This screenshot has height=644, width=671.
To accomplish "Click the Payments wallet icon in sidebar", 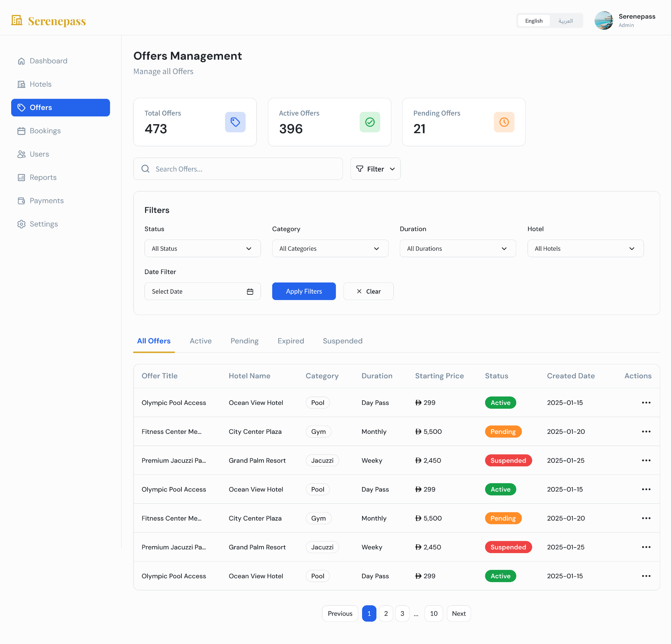I will tap(21, 201).
